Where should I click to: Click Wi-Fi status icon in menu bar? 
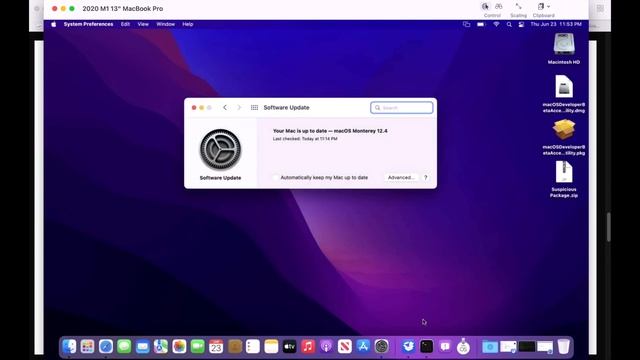496,24
